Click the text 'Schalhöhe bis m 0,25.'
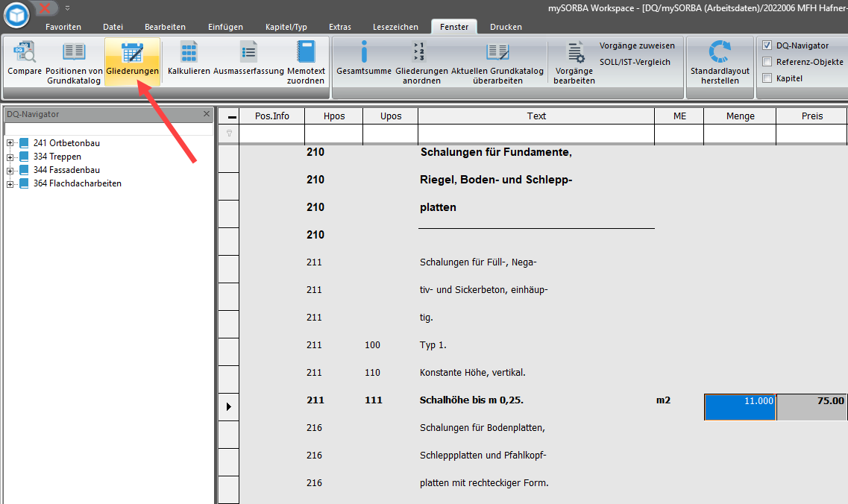This screenshot has height=504, width=848. pyautogui.click(x=471, y=400)
